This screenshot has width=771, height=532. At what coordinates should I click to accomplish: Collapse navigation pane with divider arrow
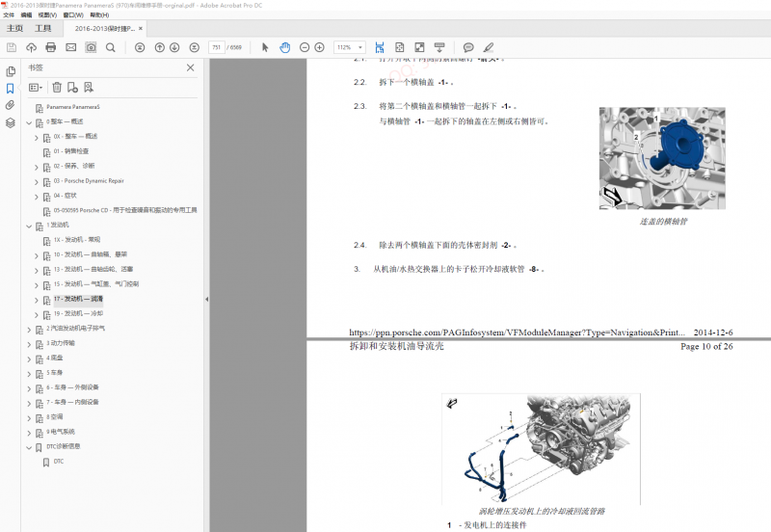tap(206, 299)
